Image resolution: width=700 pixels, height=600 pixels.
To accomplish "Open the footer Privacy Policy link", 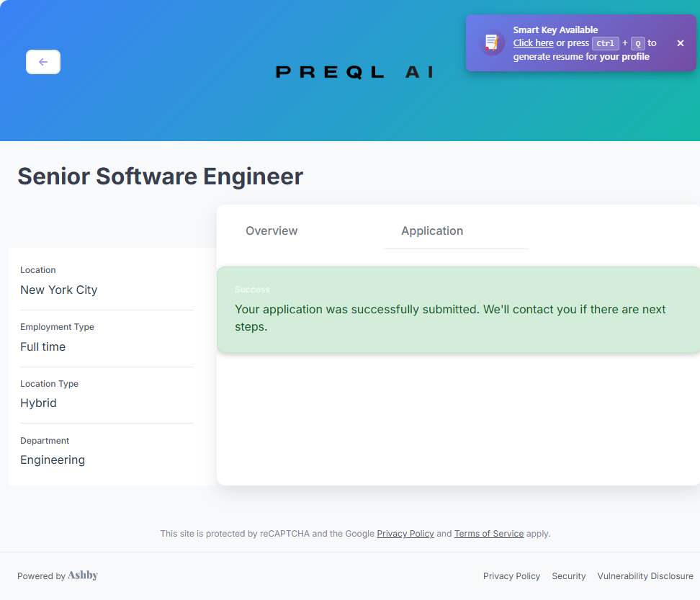I will (511, 576).
